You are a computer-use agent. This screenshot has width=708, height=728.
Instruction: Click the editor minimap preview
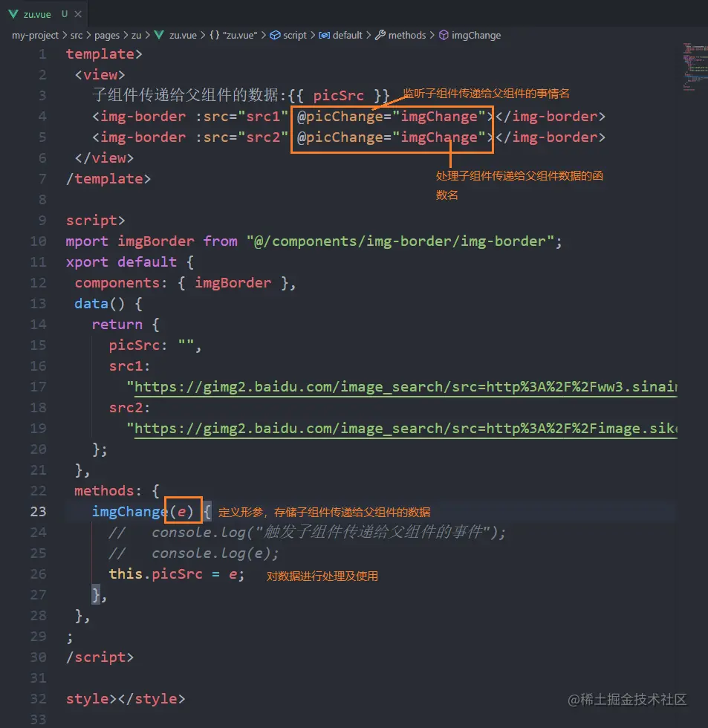click(x=695, y=66)
